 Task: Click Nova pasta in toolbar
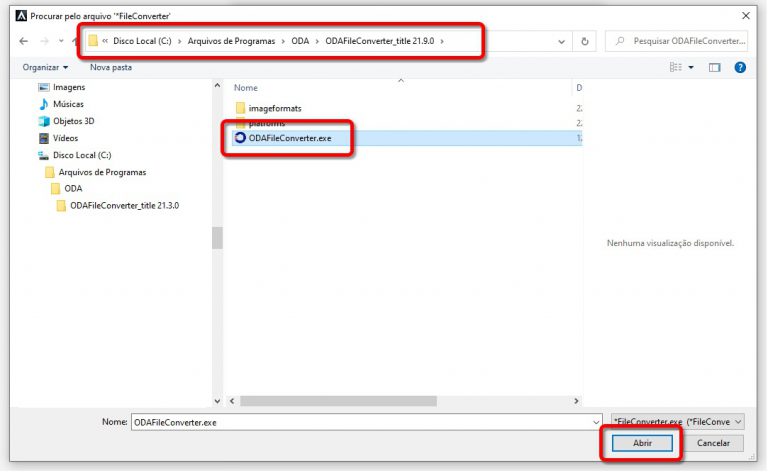(111, 67)
